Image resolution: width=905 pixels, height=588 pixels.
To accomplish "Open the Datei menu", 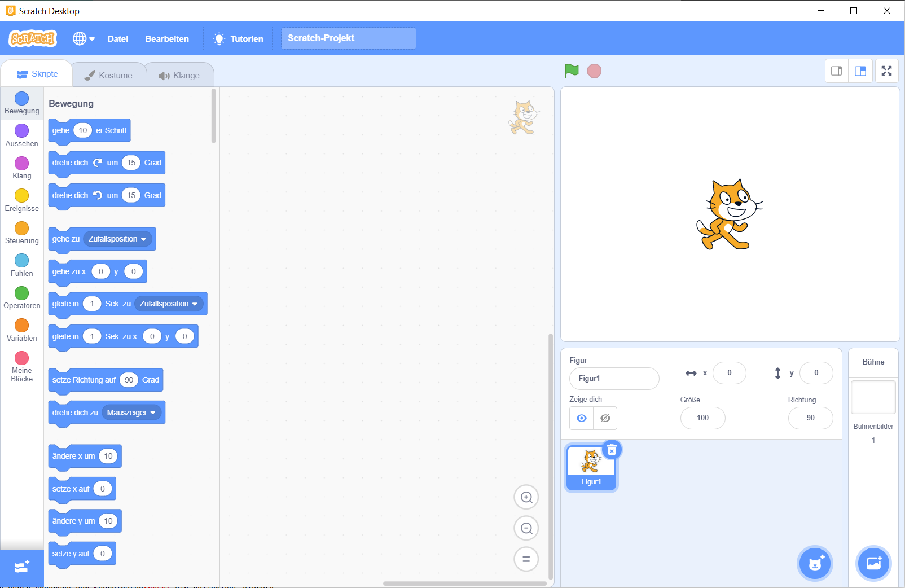I will coord(118,39).
